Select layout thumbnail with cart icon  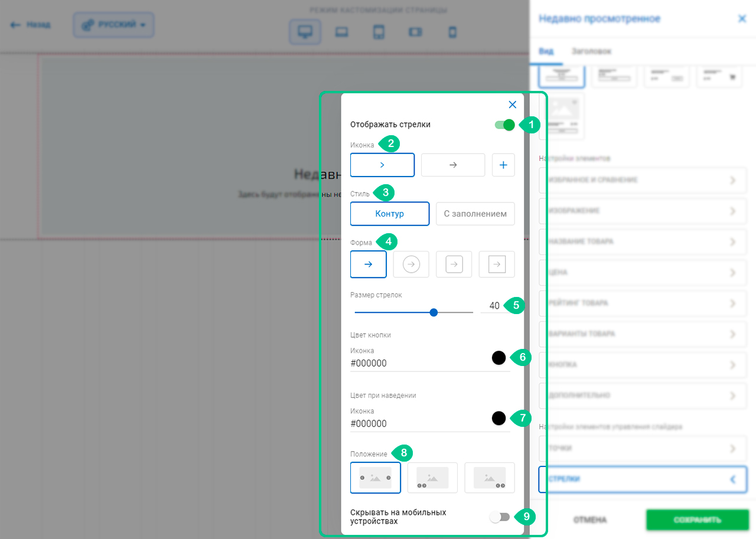719,76
